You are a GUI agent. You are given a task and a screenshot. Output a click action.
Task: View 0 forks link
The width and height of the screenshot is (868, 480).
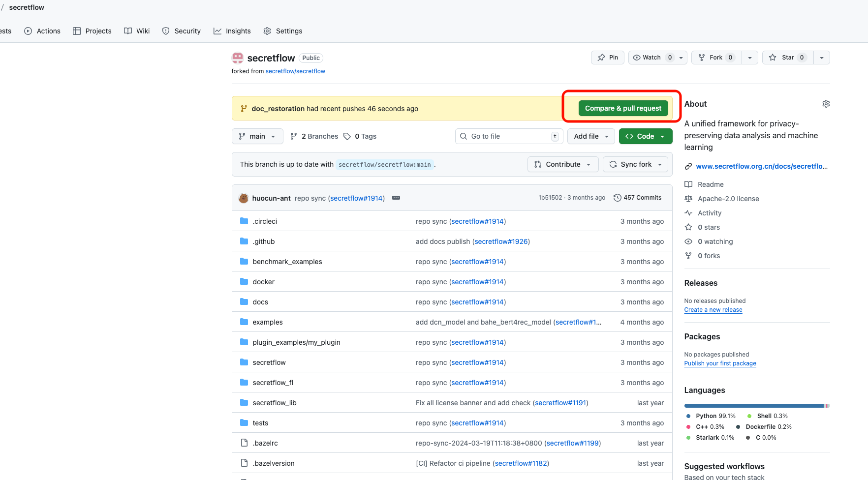(x=703, y=256)
